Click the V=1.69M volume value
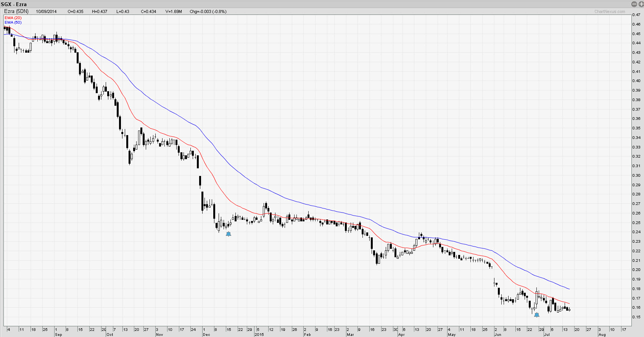This screenshot has width=644, height=337. tap(174, 11)
